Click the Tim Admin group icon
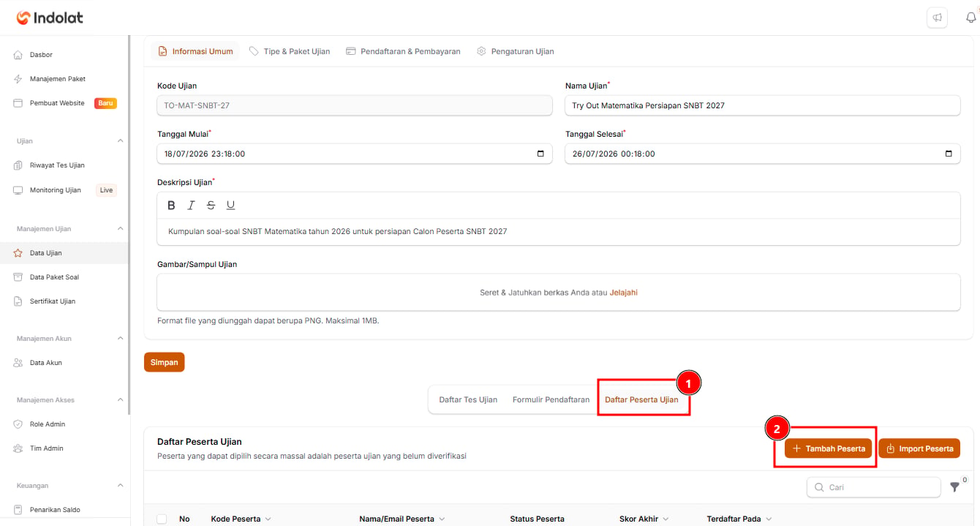 (18, 448)
